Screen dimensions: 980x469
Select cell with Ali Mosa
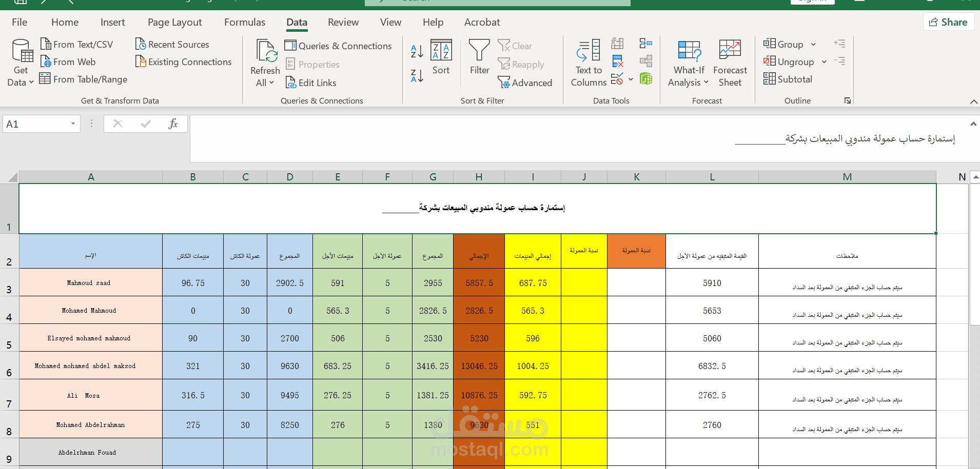click(x=91, y=395)
